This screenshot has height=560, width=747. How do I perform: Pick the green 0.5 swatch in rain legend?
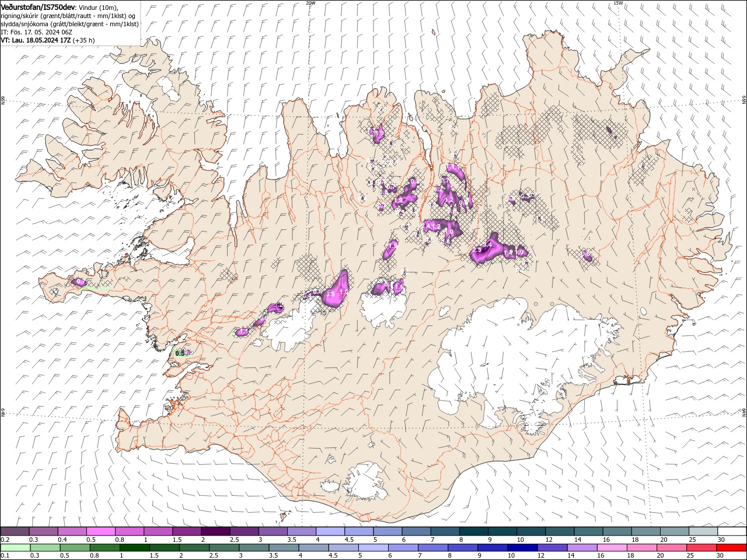click(75, 548)
